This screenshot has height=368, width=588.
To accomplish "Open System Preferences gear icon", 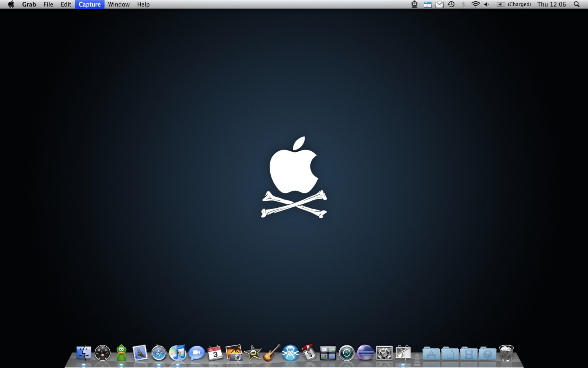I will point(384,353).
